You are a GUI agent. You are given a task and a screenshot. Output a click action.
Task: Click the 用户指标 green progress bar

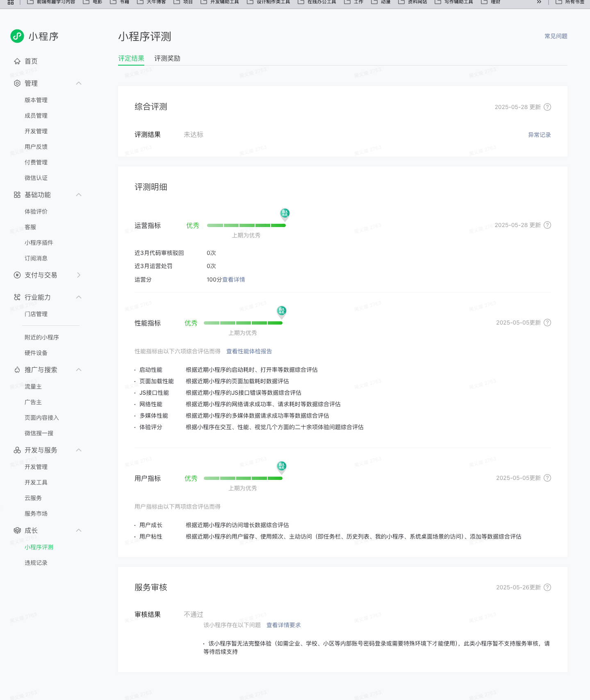tap(243, 478)
